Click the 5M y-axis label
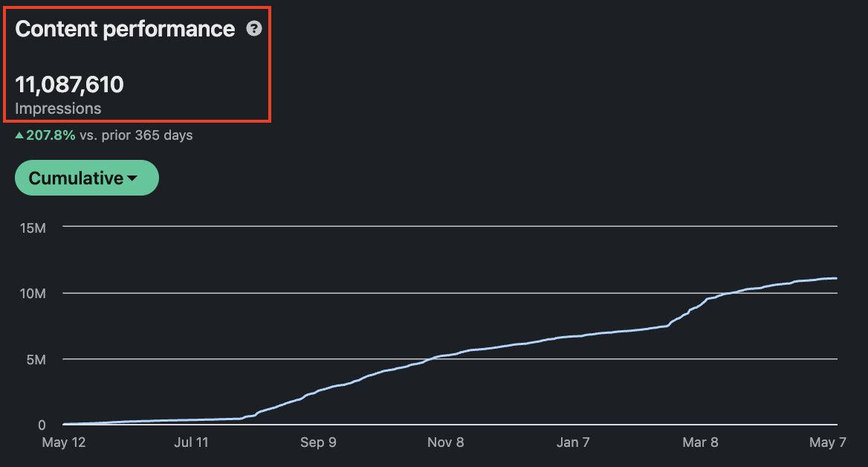 [36, 359]
